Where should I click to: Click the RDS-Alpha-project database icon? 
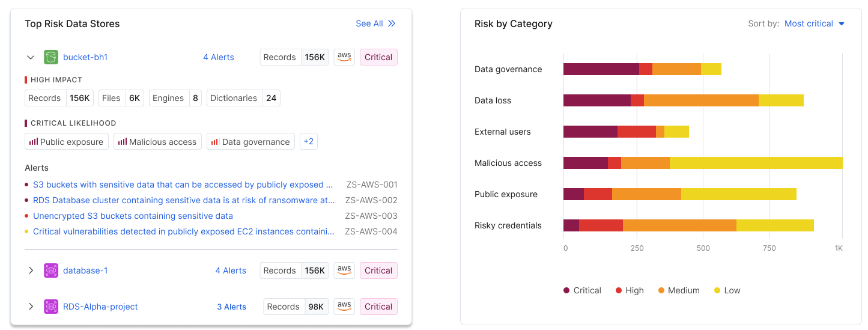click(x=51, y=307)
